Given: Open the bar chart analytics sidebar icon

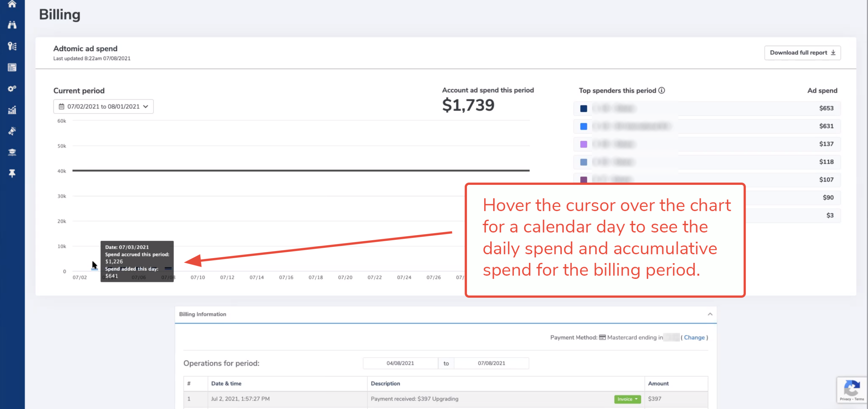Looking at the screenshot, I should pos(12,110).
